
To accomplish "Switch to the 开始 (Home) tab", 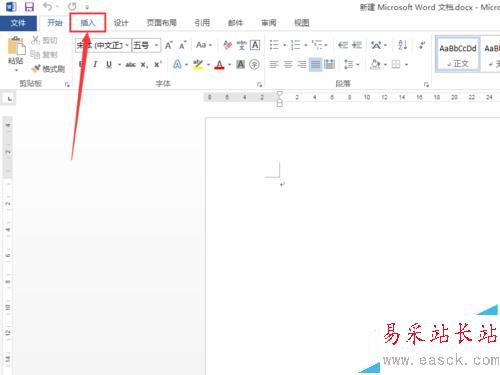I will pos(55,23).
